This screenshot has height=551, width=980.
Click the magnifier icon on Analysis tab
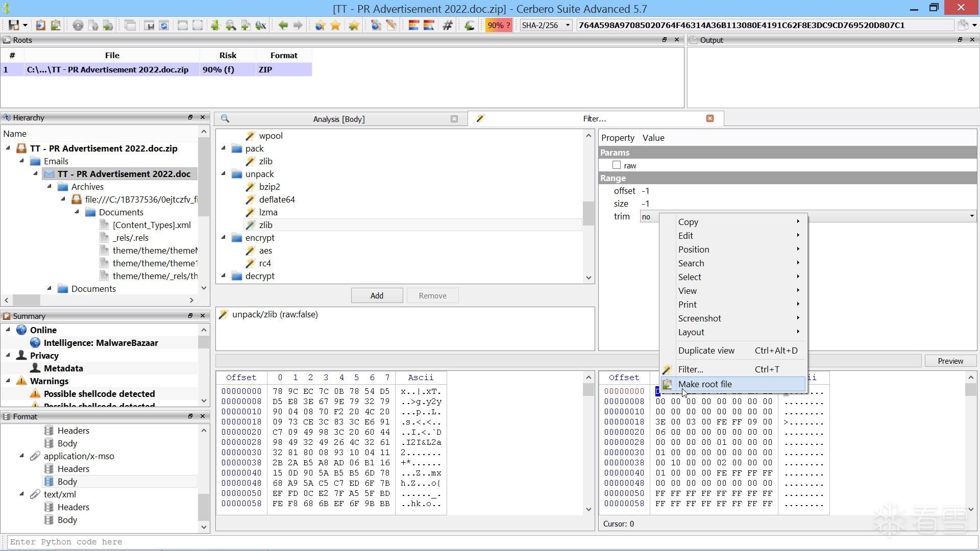pyautogui.click(x=225, y=119)
